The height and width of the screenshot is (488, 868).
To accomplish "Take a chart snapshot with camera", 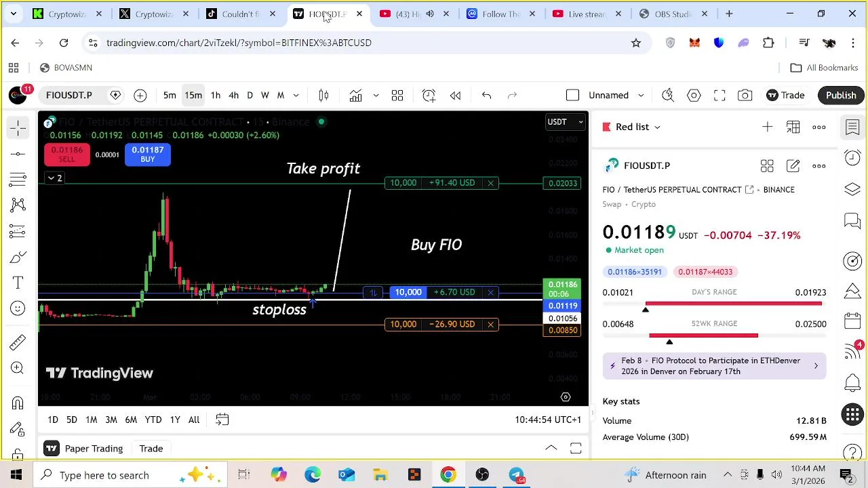I will coord(745,96).
